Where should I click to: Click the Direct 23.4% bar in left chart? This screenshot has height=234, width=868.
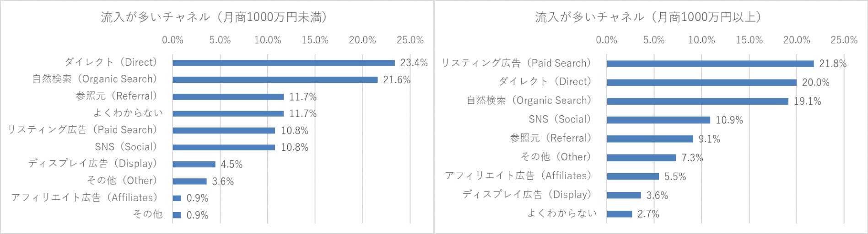click(284, 63)
